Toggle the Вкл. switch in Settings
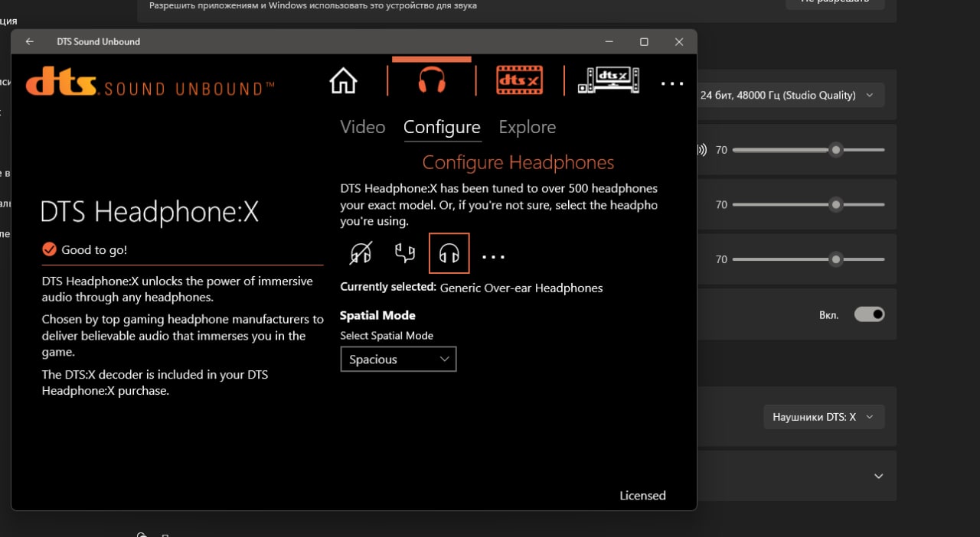 (x=870, y=314)
